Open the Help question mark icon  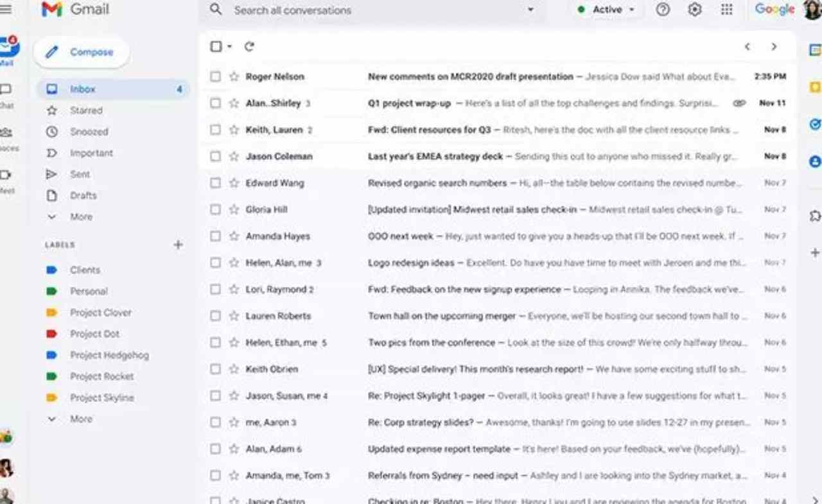(x=663, y=10)
